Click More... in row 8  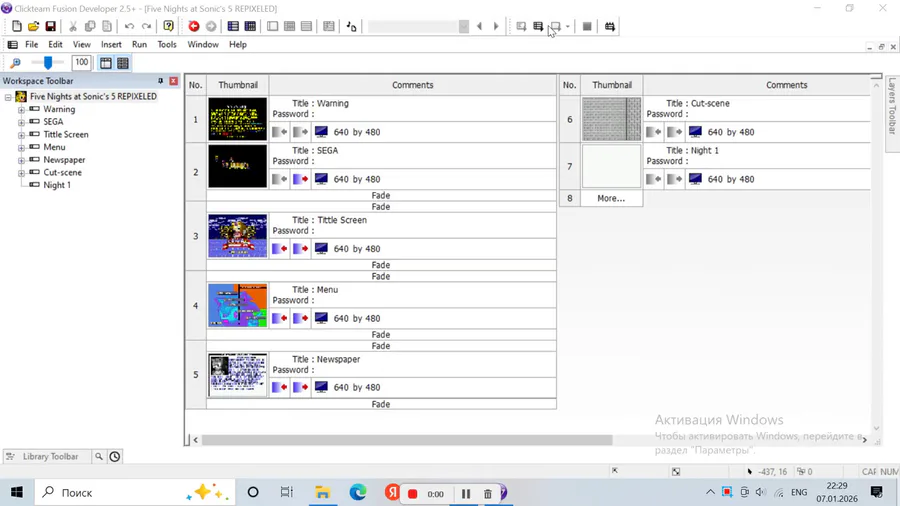(611, 198)
